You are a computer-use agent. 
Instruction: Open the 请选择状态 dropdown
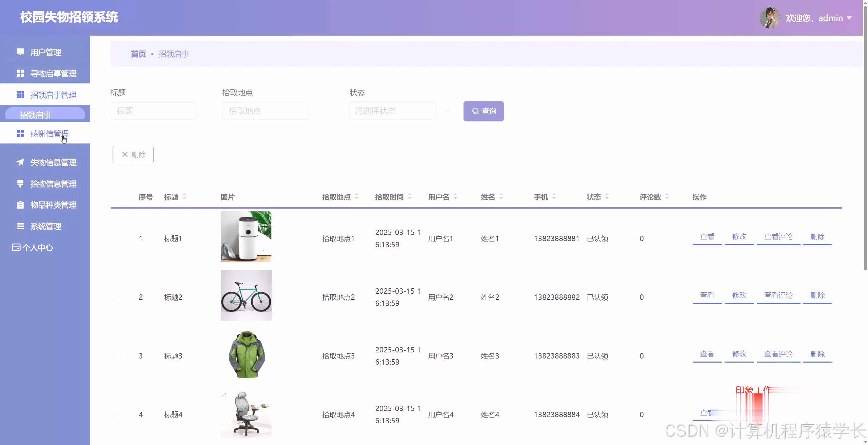pos(392,111)
